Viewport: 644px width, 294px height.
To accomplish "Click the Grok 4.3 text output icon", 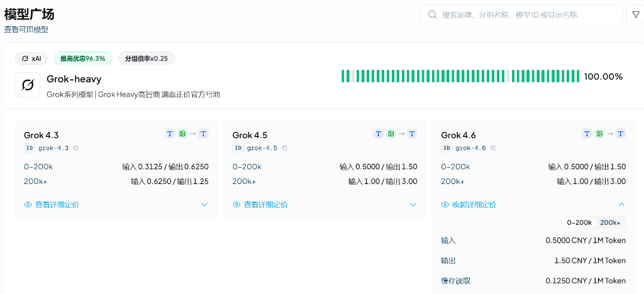I will (x=203, y=134).
